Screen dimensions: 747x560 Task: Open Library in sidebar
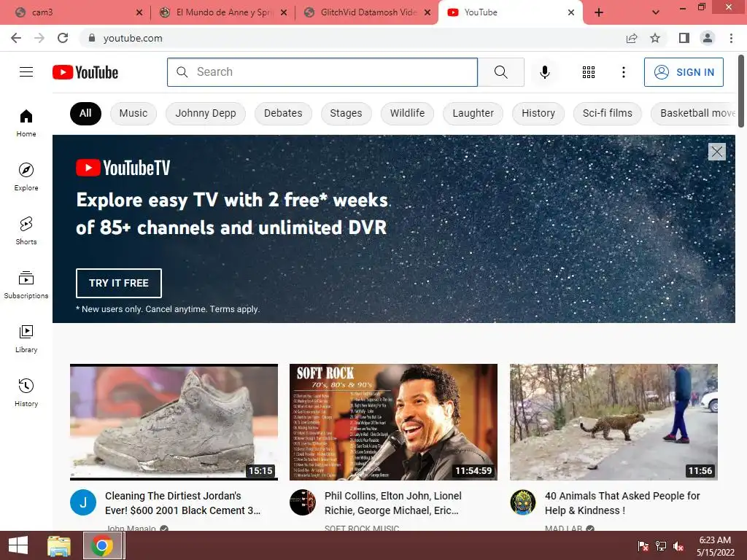[26, 338]
